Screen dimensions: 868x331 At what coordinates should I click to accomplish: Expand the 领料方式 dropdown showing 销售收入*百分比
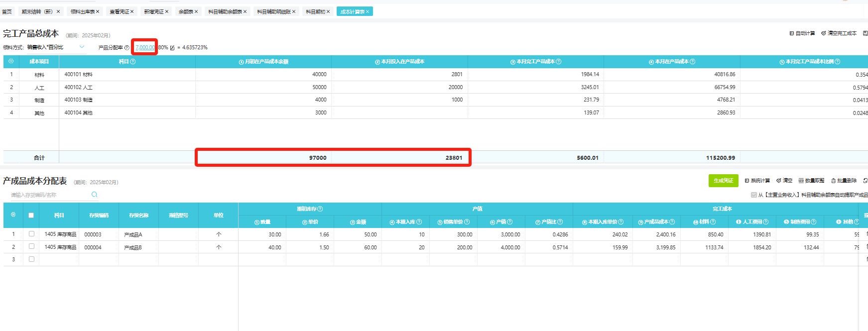click(x=82, y=47)
